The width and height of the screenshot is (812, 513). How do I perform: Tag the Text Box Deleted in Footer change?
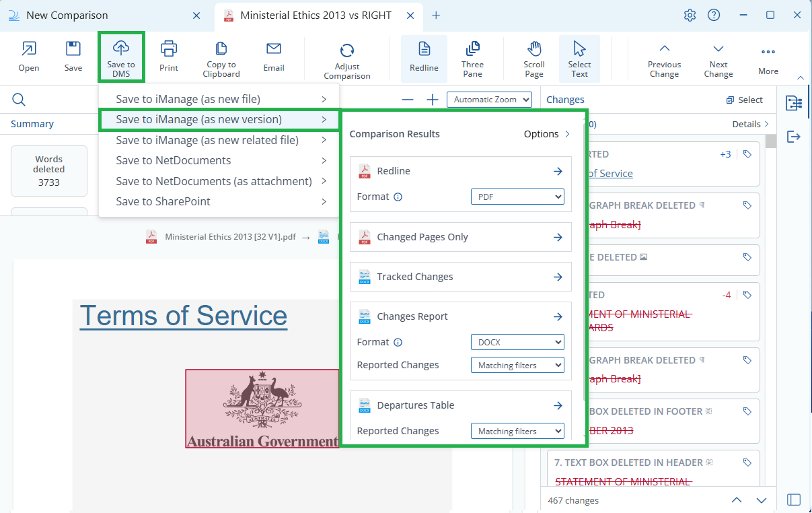[x=747, y=411]
